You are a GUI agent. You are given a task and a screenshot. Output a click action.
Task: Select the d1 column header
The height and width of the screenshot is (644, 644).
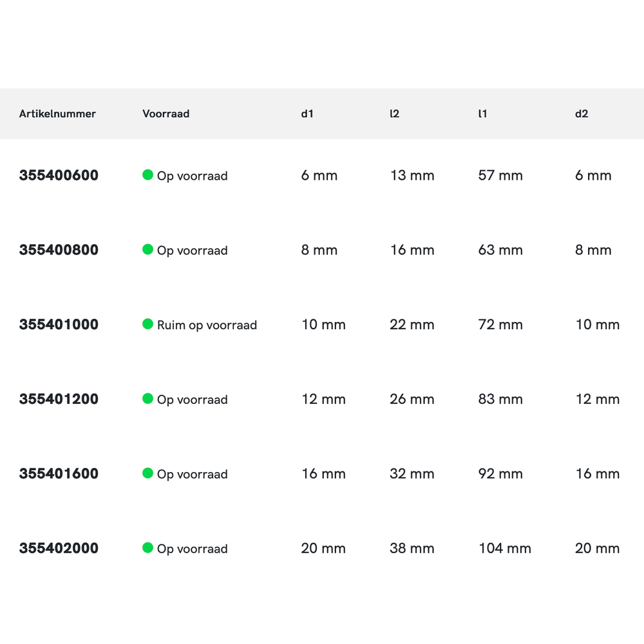click(x=307, y=114)
